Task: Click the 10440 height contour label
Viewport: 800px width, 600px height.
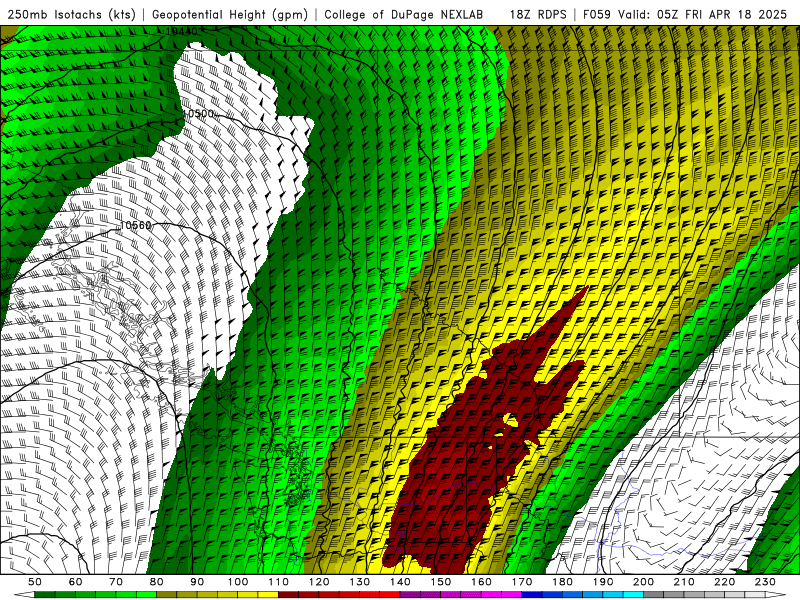Action: click(x=182, y=32)
